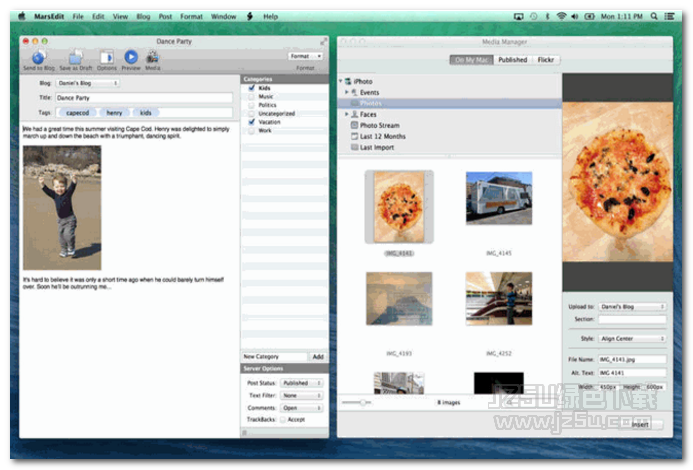The height and width of the screenshot is (470, 693).
Task: Click the New Category input field
Action: point(274,356)
